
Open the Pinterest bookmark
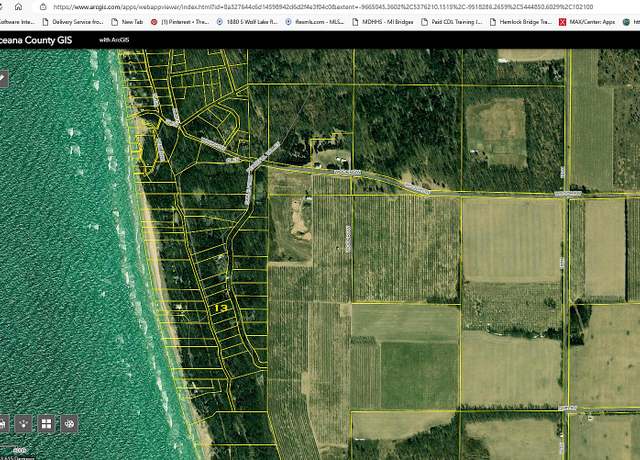180,22
